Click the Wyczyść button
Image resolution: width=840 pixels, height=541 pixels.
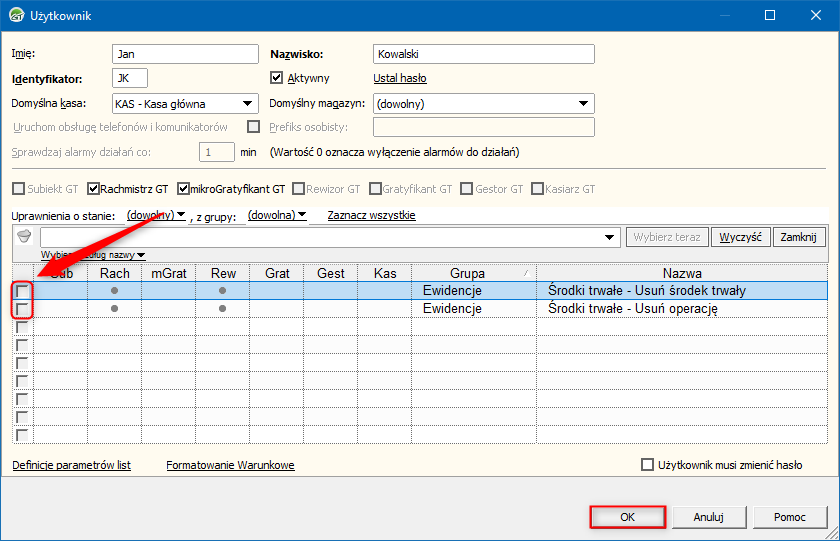pos(739,237)
